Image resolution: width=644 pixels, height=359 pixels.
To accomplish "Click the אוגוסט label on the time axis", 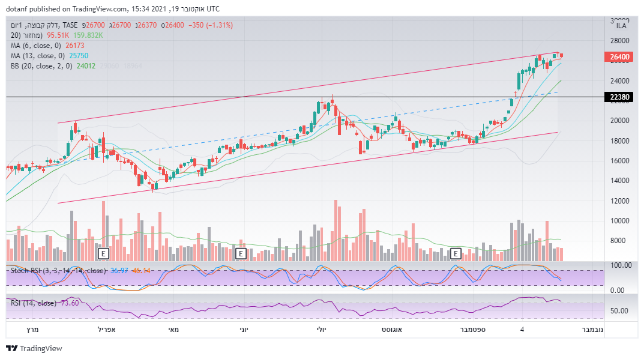I will click(x=392, y=330).
